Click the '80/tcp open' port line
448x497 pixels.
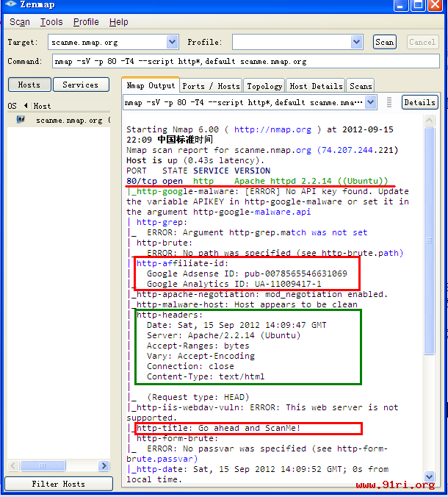point(154,181)
